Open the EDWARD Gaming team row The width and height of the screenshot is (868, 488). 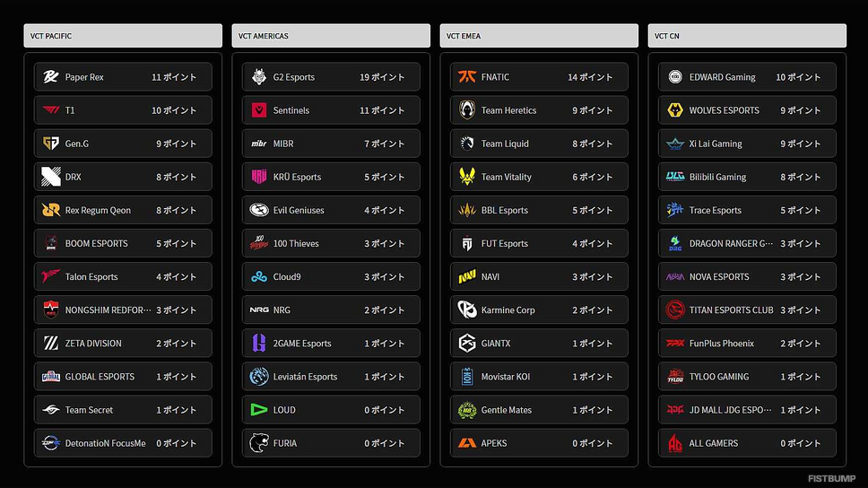tap(747, 77)
